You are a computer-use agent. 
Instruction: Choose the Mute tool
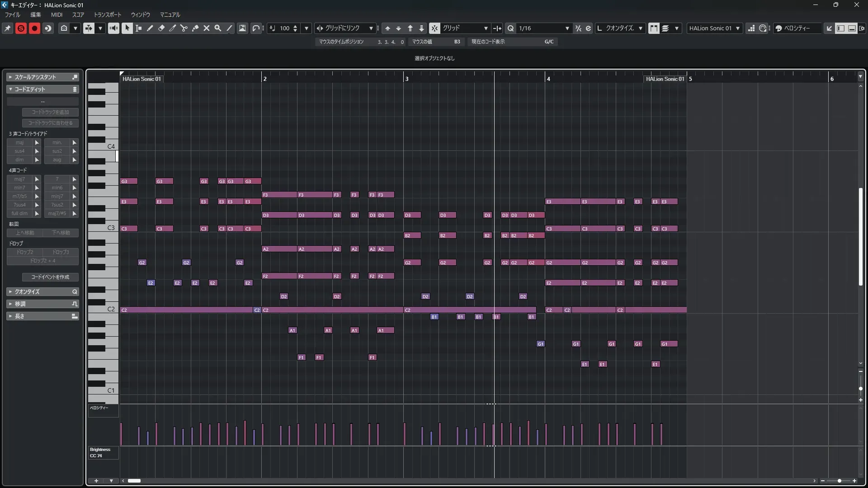click(207, 28)
